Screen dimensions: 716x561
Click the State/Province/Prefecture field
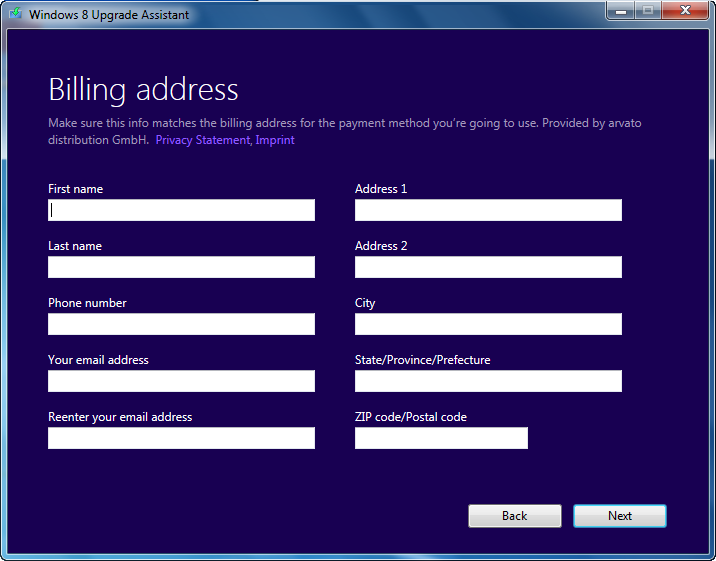point(488,381)
